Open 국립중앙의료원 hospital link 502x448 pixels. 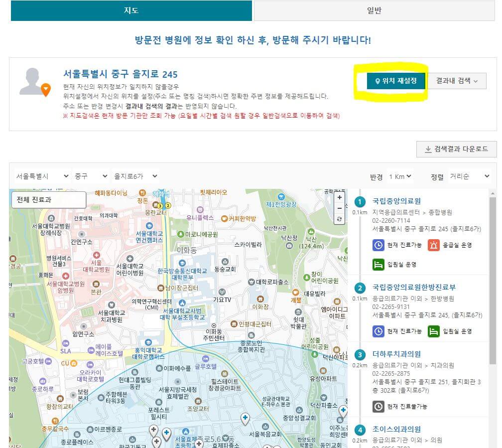[396, 201]
